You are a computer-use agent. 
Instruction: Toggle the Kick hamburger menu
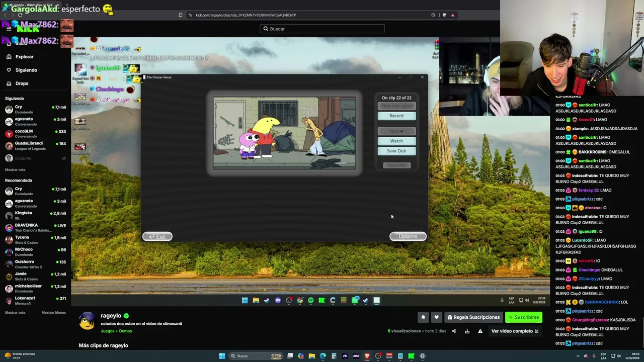[x=9, y=29]
